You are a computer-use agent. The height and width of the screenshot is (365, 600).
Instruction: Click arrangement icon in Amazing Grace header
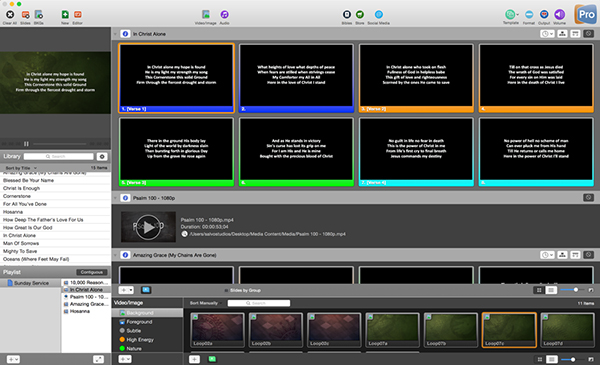pyautogui.click(x=562, y=255)
